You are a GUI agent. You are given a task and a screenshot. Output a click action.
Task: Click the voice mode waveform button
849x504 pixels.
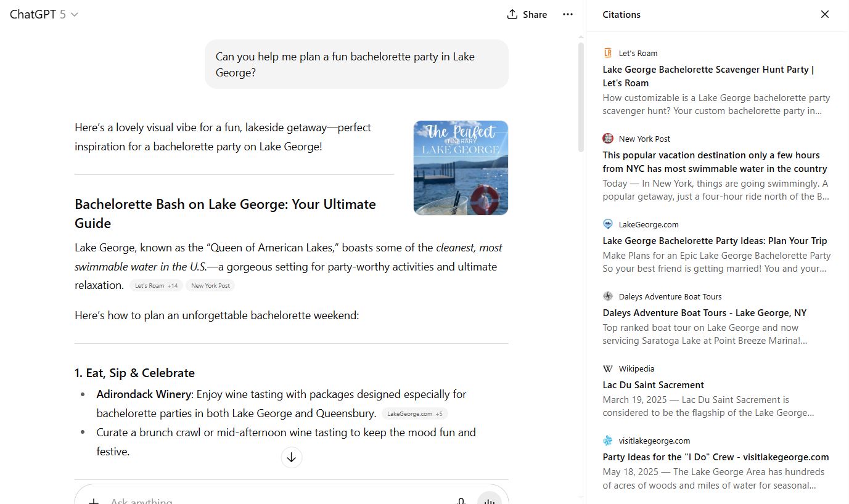tap(490, 499)
